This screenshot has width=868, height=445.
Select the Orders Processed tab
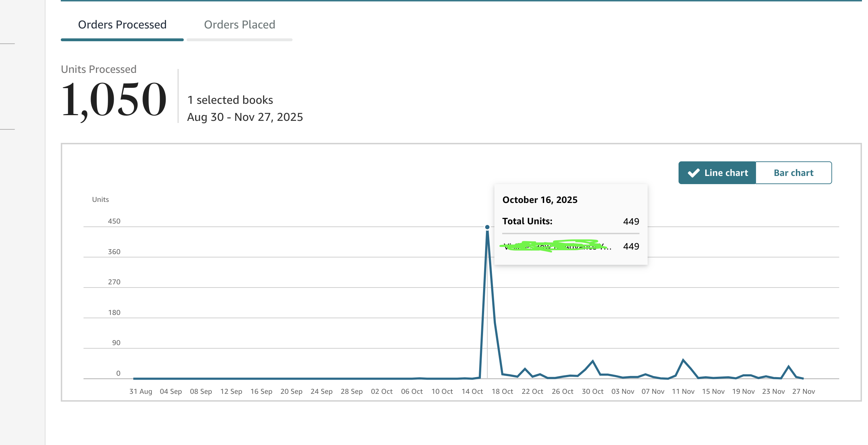click(122, 25)
